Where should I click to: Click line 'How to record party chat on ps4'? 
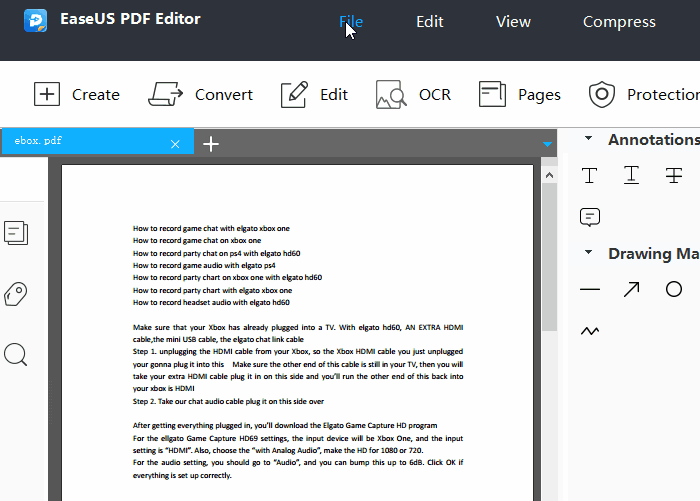217,254
